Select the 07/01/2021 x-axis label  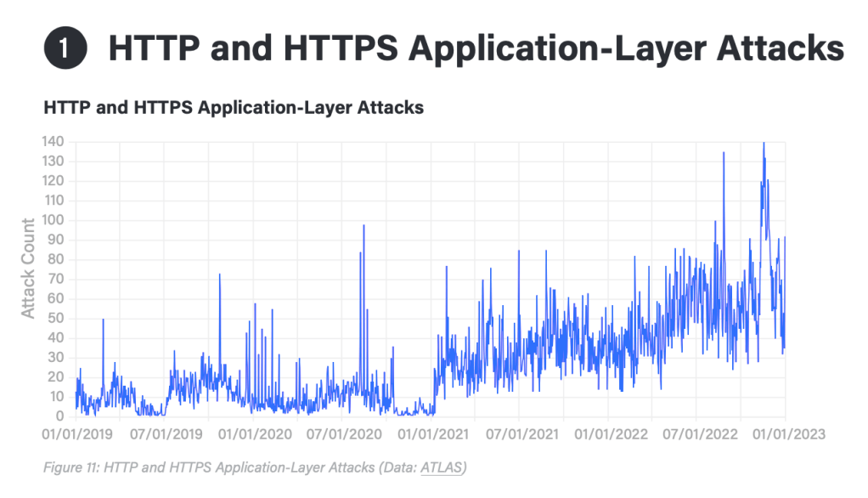pyautogui.click(x=519, y=433)
